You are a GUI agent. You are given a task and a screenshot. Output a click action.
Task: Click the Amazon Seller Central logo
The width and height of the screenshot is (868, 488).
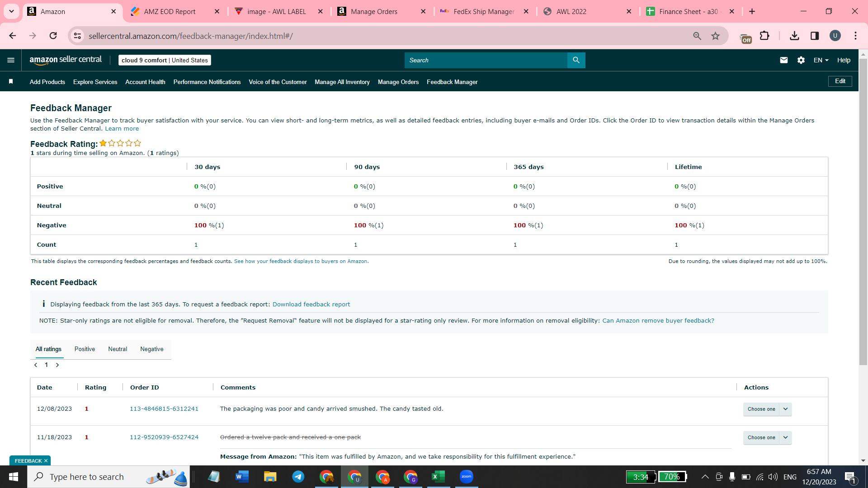coord(66,60)
